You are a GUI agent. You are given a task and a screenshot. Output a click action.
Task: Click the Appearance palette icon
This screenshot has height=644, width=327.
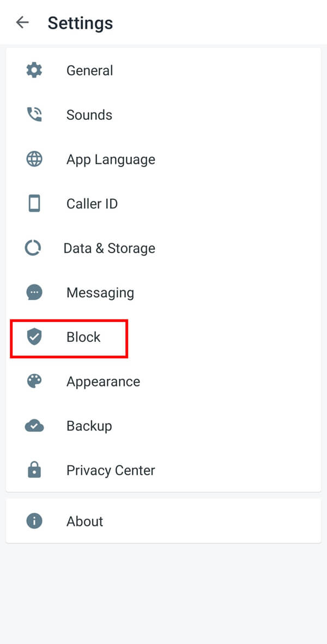34,381
